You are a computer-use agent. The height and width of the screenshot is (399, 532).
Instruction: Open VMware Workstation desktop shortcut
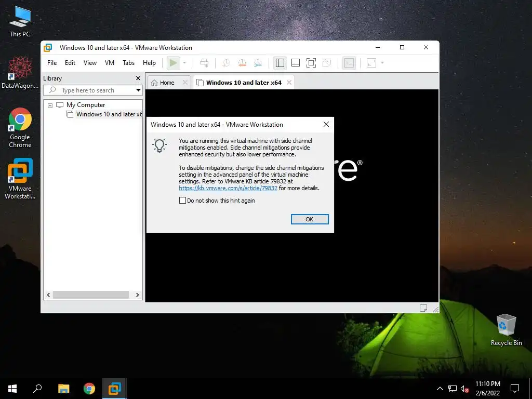click(20, 179)
